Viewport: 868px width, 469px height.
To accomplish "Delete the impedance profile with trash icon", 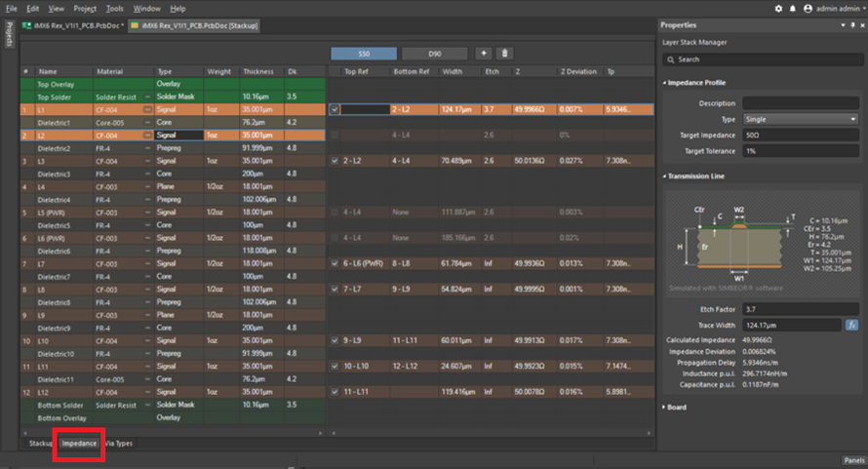I will (504, 53).
